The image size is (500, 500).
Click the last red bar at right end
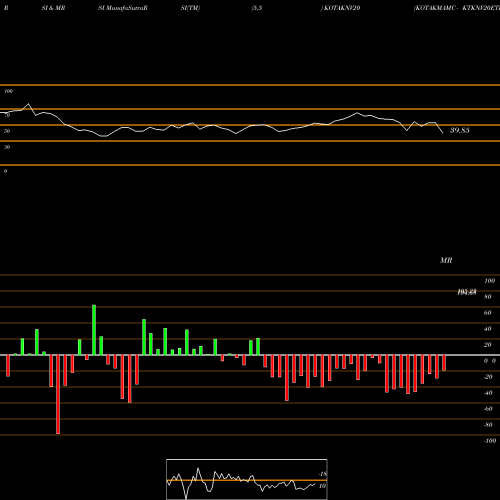pyautogui.click(x=444, y=363)
